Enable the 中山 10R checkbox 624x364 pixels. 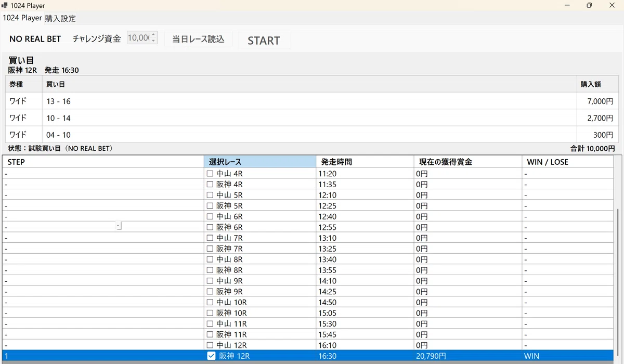click(210, 302)
